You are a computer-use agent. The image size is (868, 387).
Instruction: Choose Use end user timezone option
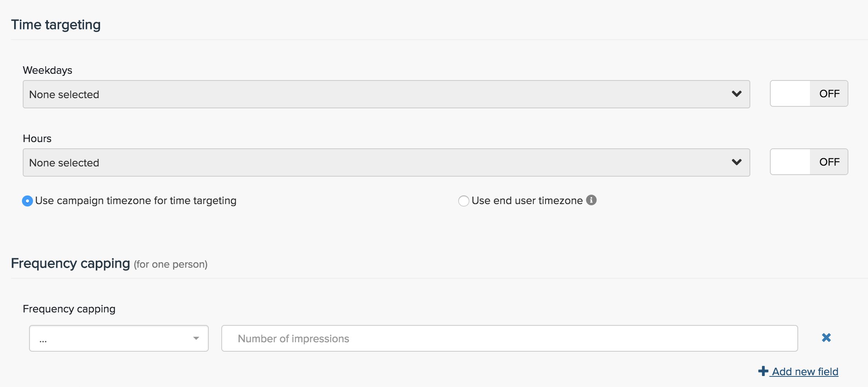[464, 201]
